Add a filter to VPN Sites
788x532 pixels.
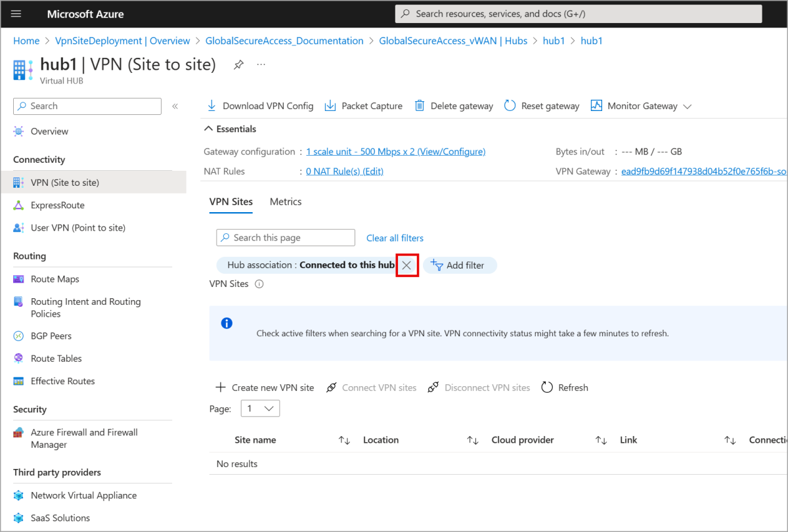pyautogui.click(x=460, y=265)
